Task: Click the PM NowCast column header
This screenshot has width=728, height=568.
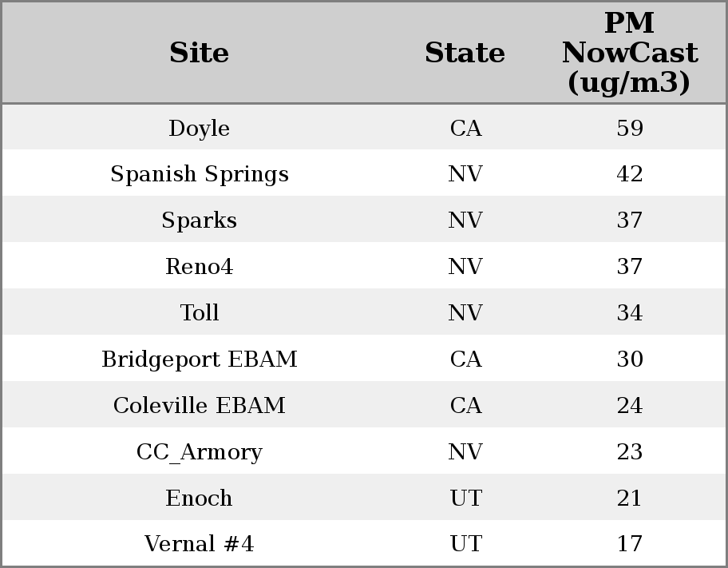Action: tap(629, 54)
